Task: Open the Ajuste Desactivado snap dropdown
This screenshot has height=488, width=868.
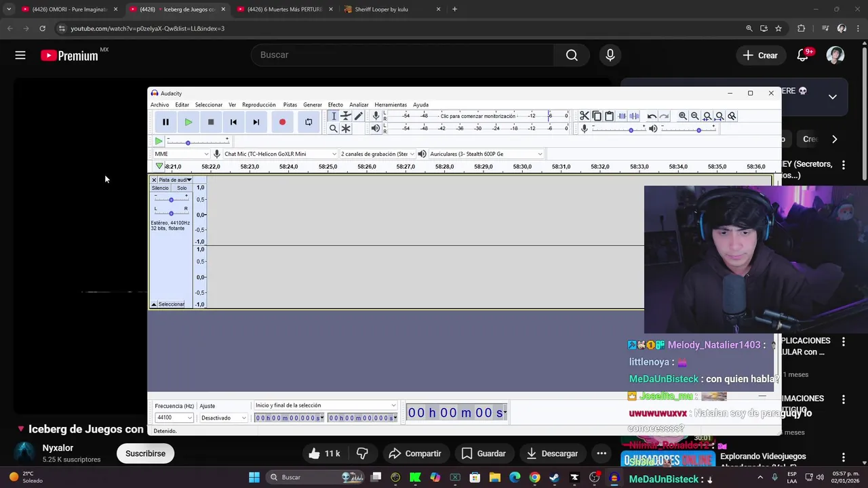Action: (224, 418)
